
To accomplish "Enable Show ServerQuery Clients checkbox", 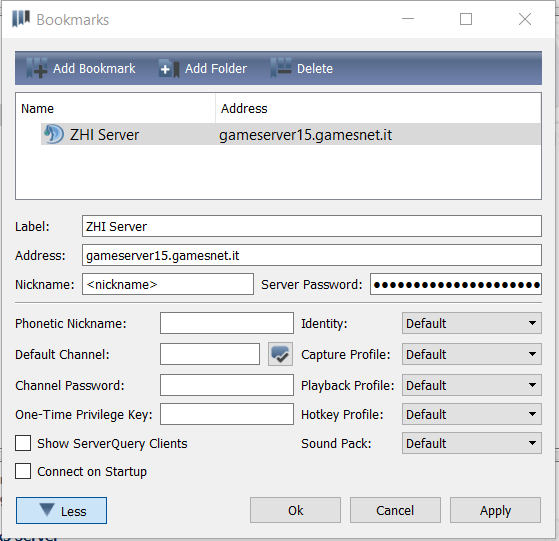I will (x=23, y=443).
